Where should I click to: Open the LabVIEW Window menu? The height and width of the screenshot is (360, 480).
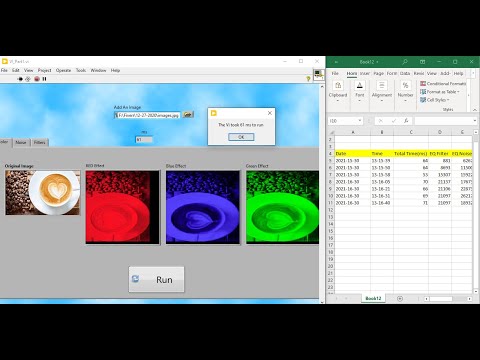98,70
